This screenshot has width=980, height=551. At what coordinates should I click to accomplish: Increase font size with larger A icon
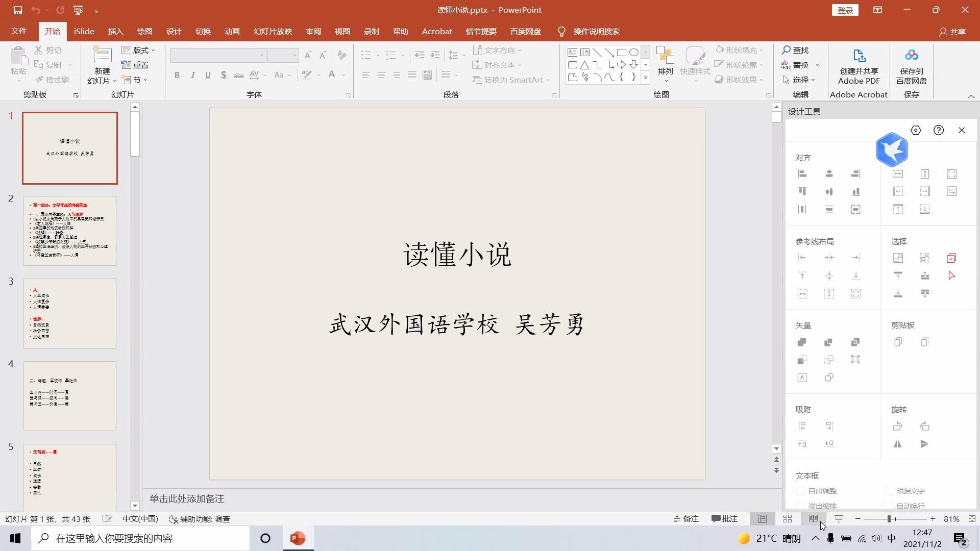308,55
